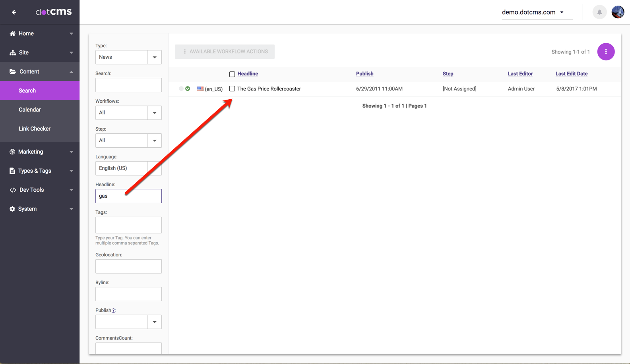The height and width of the screenshot is (364, 630).
Task: Check the select-all checkbox beside Headline
Action: pyautogui.click(x=232, y=74)
